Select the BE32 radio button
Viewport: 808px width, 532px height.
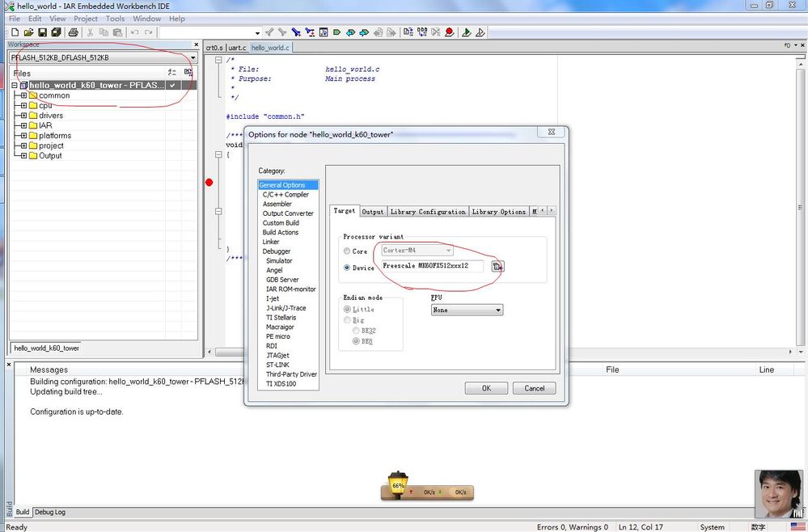[x=356, y=331]
